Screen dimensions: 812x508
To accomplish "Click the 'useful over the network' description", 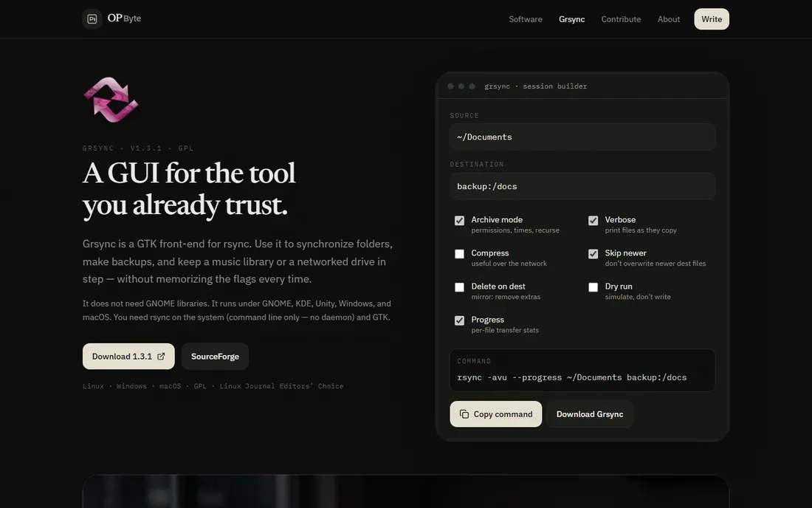I will (509, 264).
